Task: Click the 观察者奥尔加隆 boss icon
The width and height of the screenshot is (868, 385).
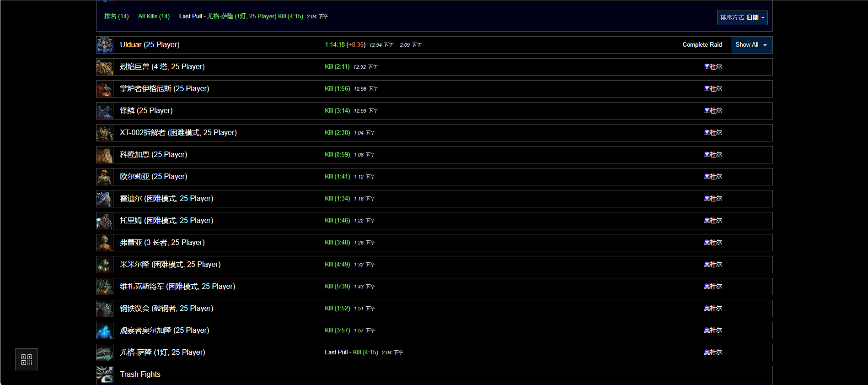Action: coord(105,331)
